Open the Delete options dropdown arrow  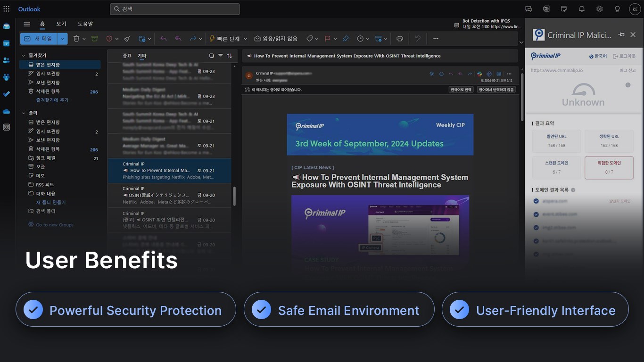tap(84, 39)
